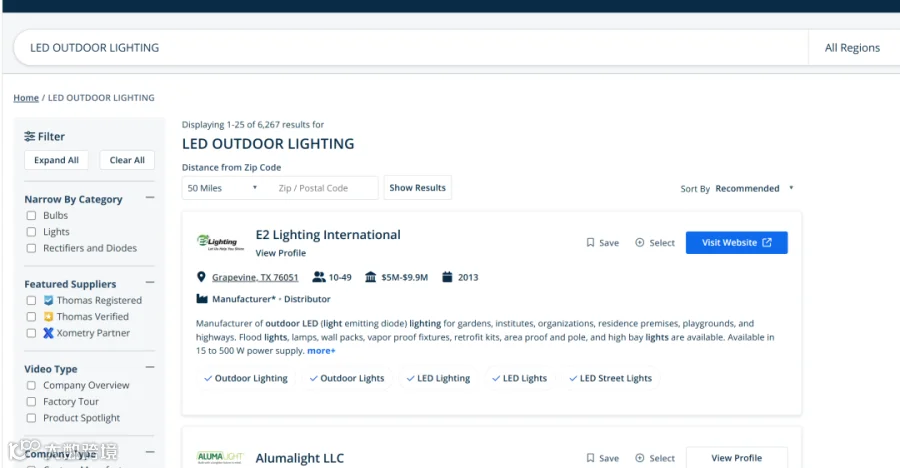
Task: Click the Save bookmark icon for E2 Lighting
Action: point(590,243)
